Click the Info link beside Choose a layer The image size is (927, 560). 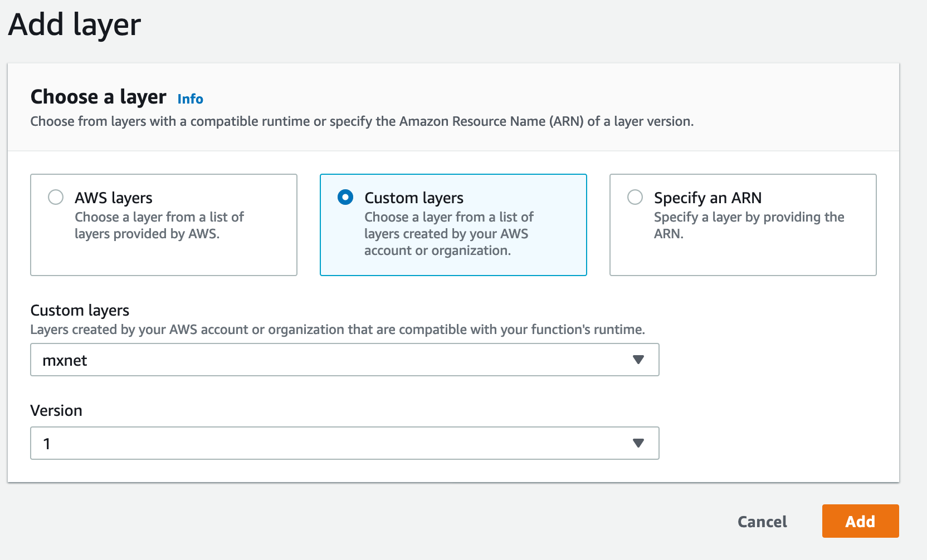[189, 99]
